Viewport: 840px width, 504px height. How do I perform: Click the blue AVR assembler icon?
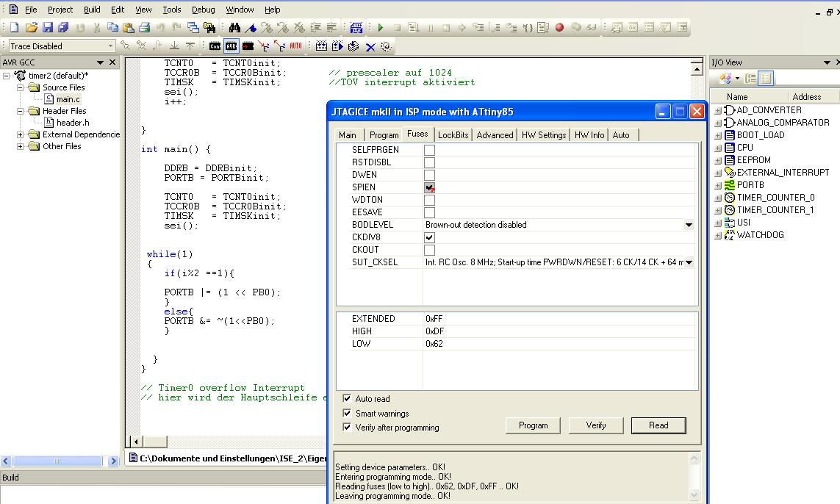(356, 27)
